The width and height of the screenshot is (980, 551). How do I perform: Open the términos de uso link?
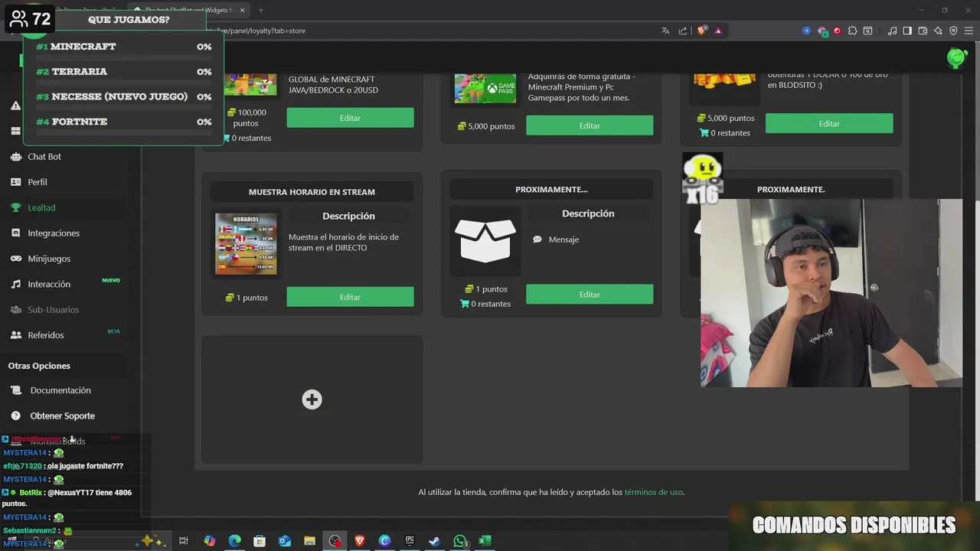(x=653, y=492)
